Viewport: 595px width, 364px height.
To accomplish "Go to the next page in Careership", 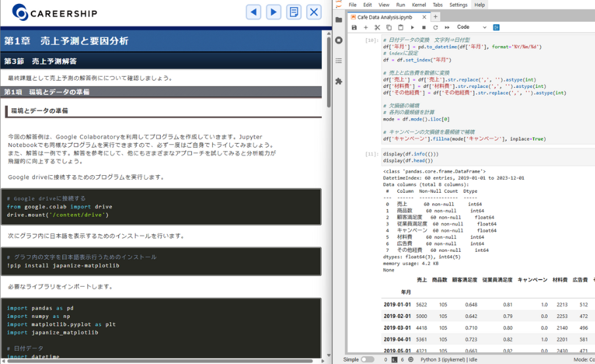I will click(x=274, y=12).
